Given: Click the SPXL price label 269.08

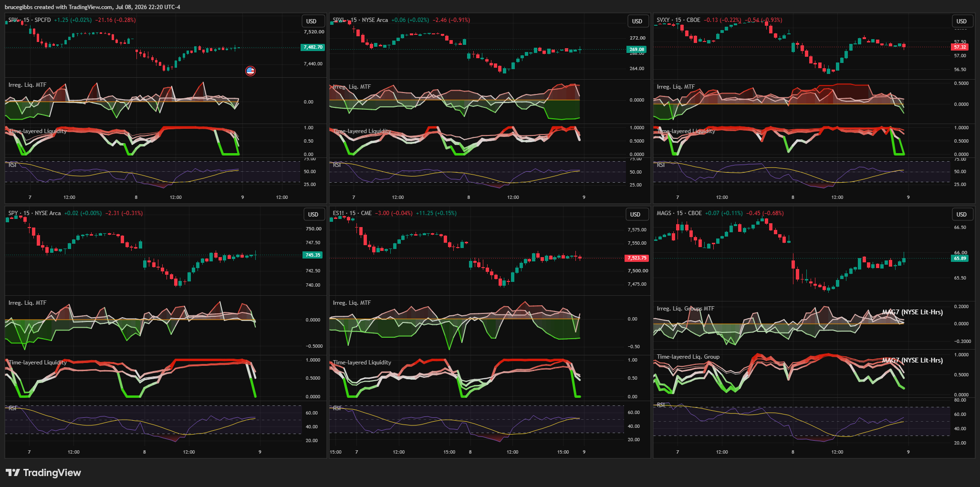Looking at the screenshot, I should [x=636, y=50].
